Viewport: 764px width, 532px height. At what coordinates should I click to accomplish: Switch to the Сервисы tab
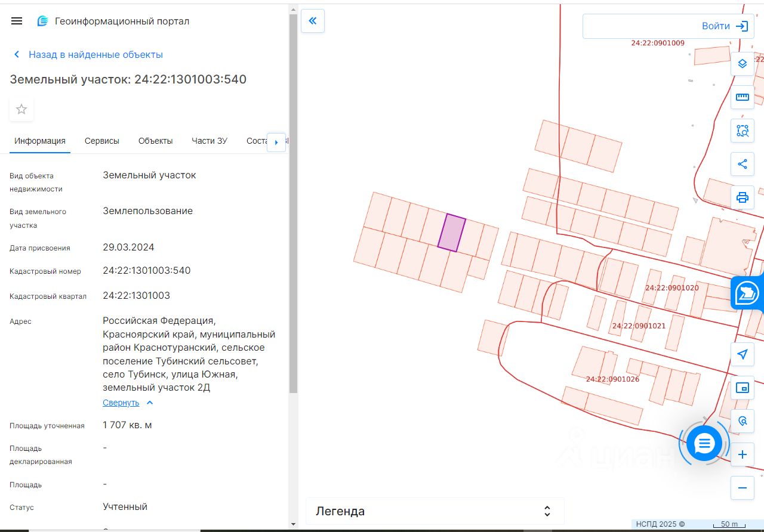(102, 141)
